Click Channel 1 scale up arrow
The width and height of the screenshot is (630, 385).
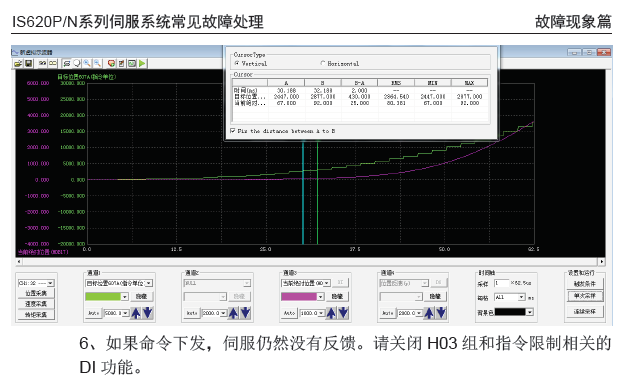tap(136, 313)
